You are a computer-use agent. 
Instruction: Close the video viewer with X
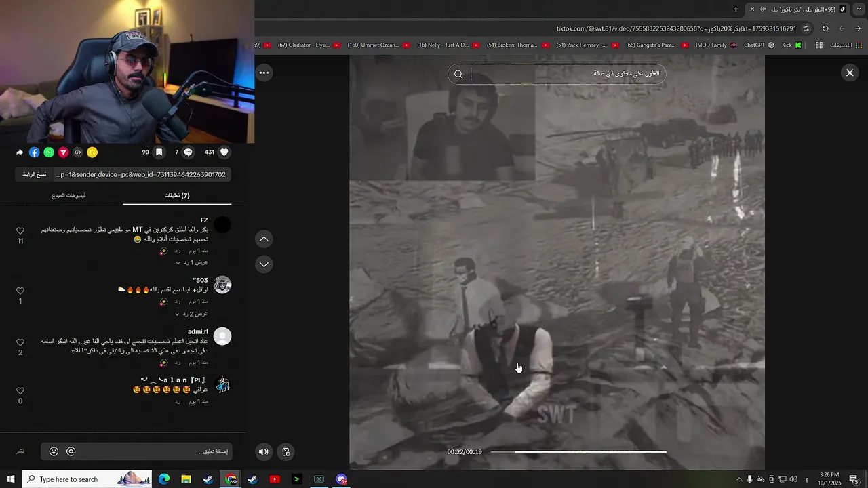(x=850, y=73)
